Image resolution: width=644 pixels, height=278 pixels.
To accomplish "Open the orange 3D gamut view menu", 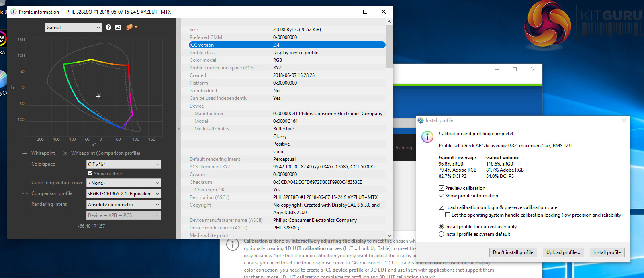I will (131, 27).
